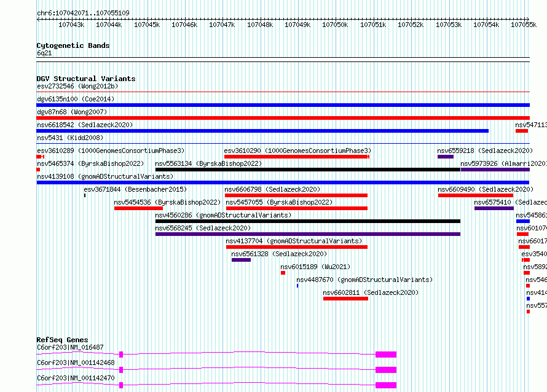Viewport: 547px width, 392px height.
Task: Click the 107051k ruler position
Action: click(373, 25)
